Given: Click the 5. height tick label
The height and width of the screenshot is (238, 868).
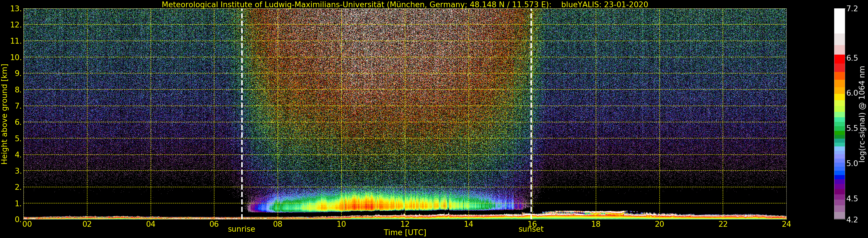Looking at the screenshot, I should pos(18,138).
